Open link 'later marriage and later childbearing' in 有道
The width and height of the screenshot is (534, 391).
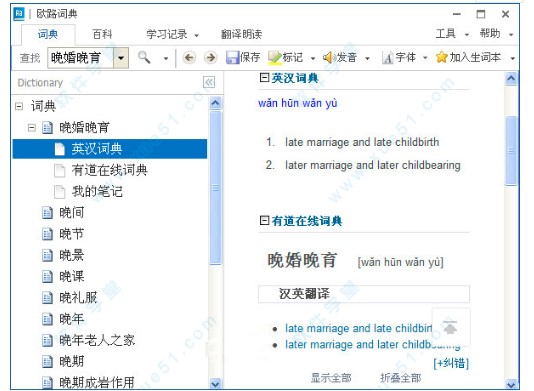click(x=373, y=345)
